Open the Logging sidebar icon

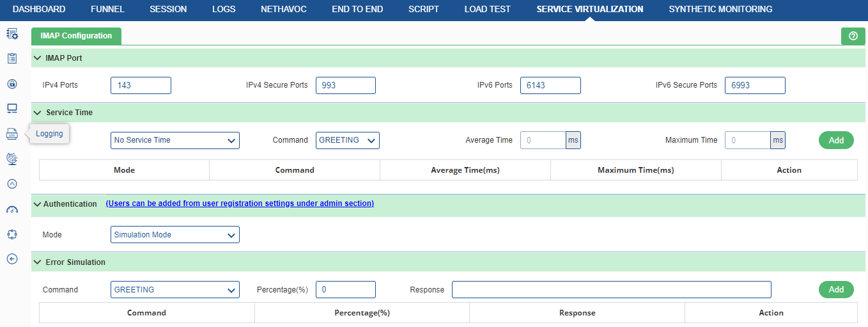12,133
